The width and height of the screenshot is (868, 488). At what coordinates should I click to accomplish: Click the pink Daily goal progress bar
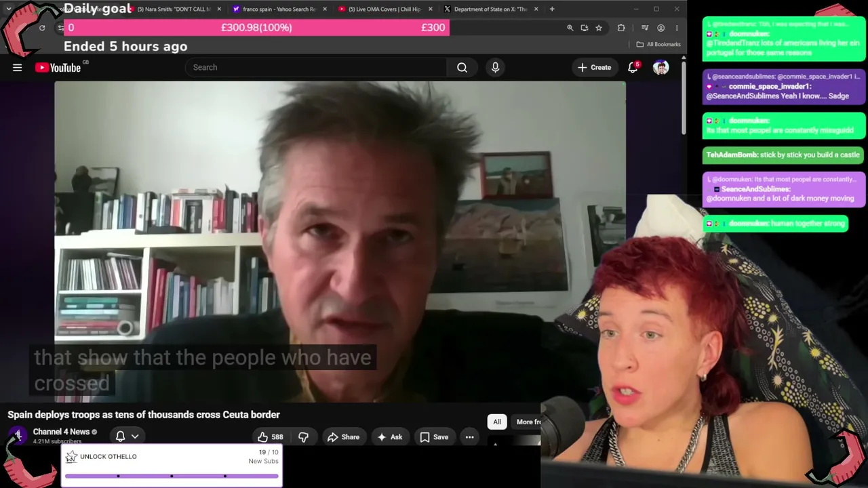(x=256, y=27)
